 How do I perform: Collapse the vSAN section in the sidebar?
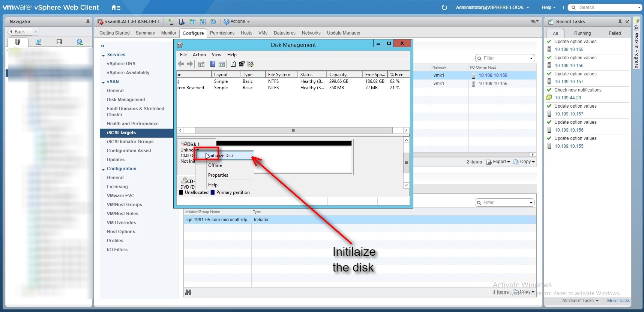(103, 82)
